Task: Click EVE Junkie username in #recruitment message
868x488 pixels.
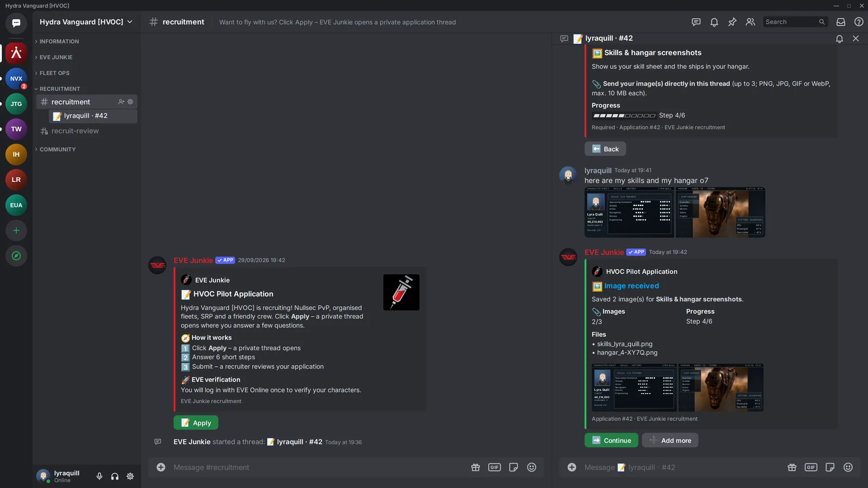Action: pyautogui.click(x=193, y=260)
